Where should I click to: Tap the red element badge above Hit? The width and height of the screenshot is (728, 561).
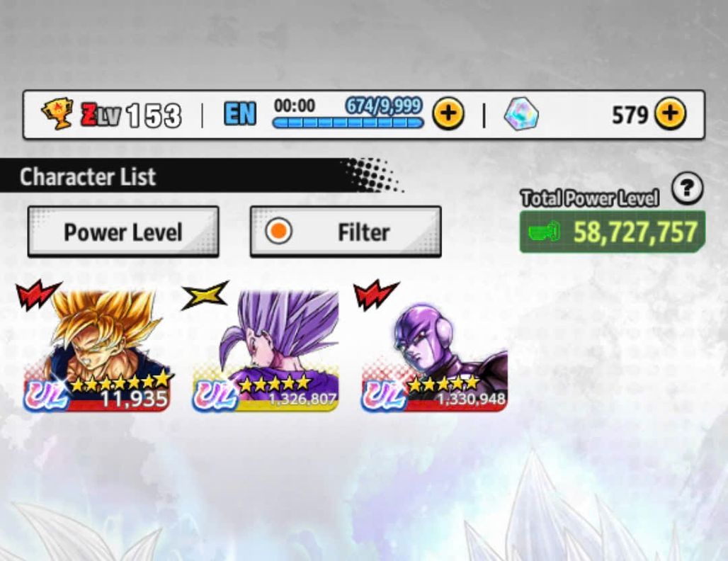375,294
